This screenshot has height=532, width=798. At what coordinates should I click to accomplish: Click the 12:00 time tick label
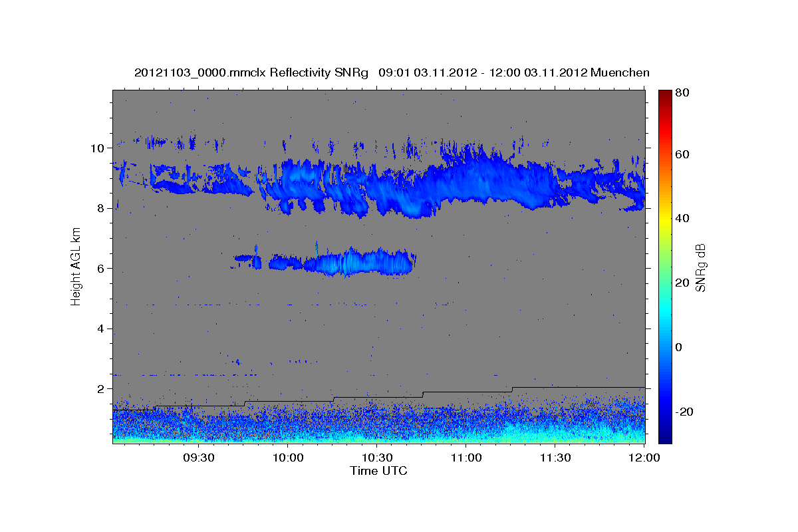coord(644,458)
